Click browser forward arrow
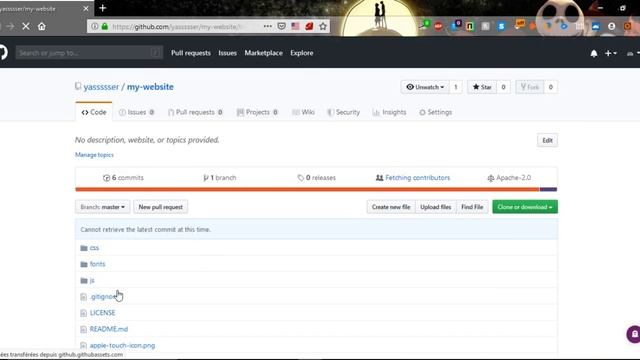 coord(11,27)
